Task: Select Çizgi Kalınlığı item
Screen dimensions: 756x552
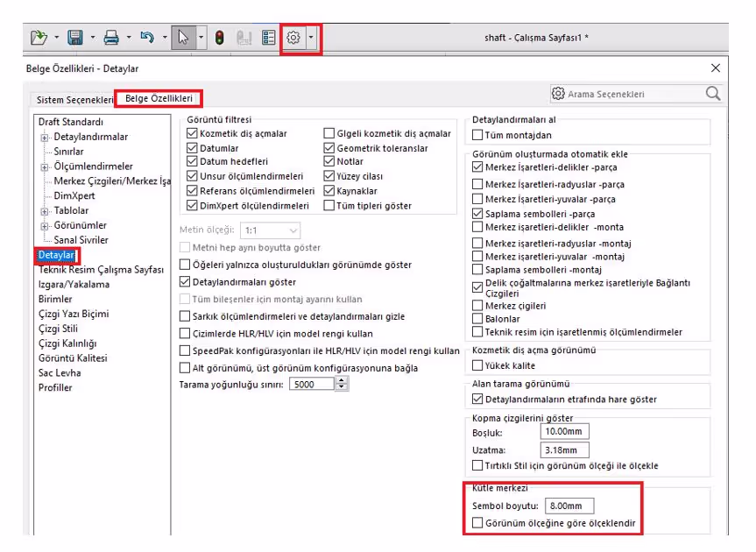Action: tap(67, 343)
